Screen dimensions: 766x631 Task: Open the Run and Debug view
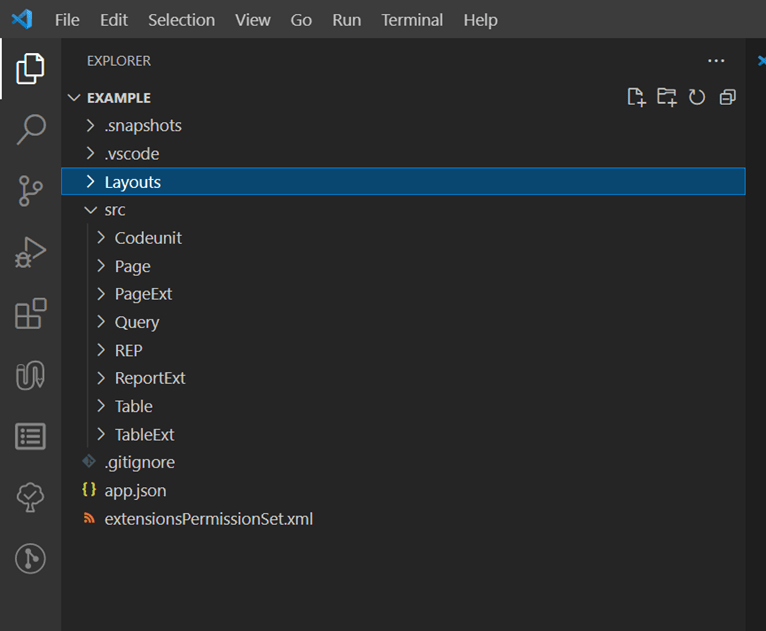(x=31, y=253)
